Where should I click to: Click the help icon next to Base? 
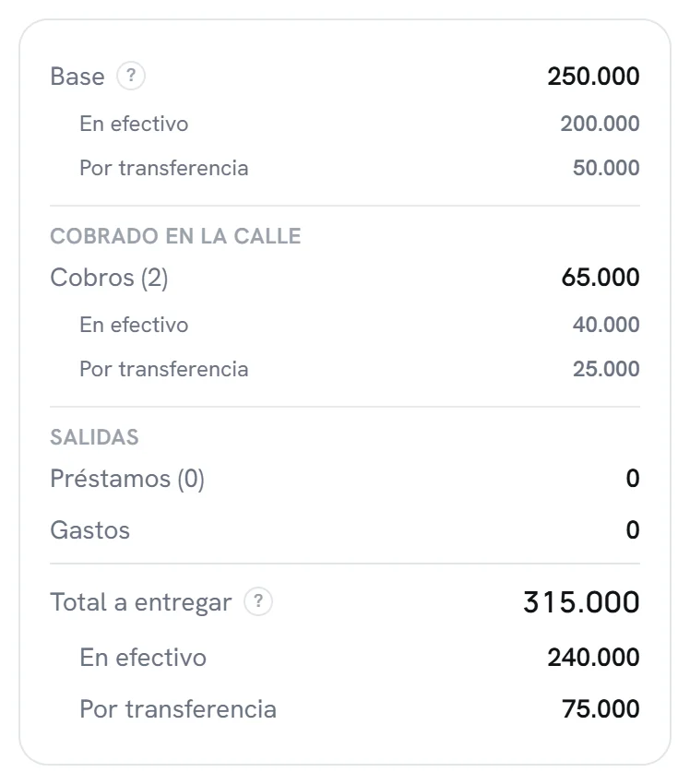pyautogui.click(x=131, y=76)
